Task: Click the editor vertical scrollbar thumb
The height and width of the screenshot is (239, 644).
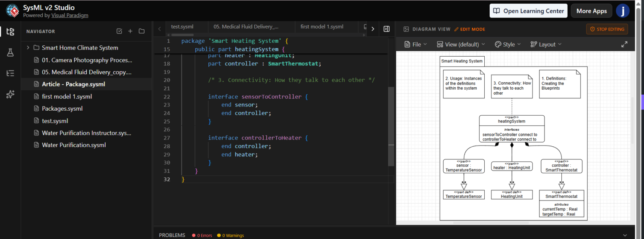Action: 391,126
